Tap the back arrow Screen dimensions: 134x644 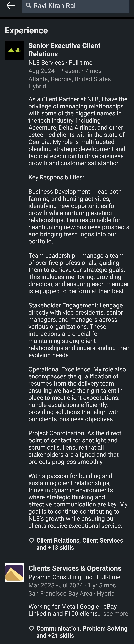pos(11,5)
